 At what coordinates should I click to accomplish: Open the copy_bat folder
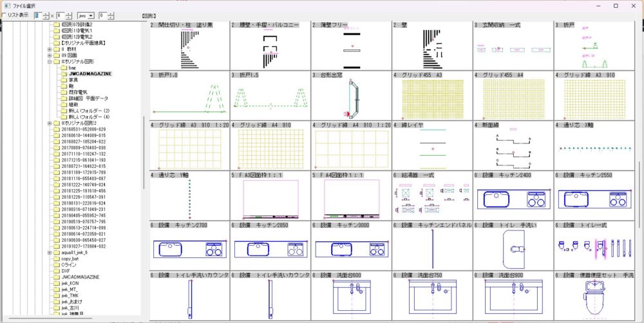(69, 259)
